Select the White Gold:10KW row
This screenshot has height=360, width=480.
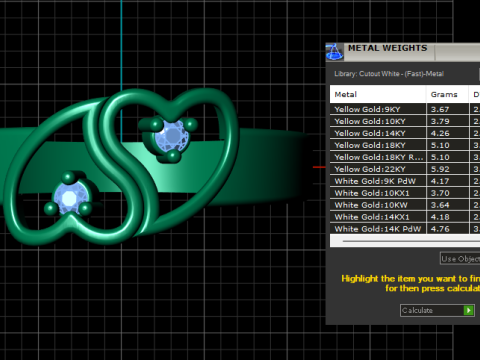point(405,205)
